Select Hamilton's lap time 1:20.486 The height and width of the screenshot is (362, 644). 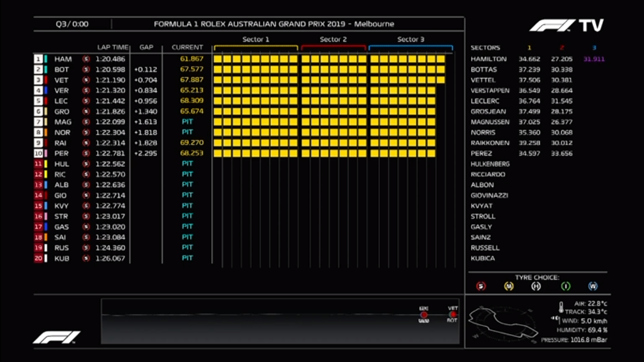coord(110,59)
